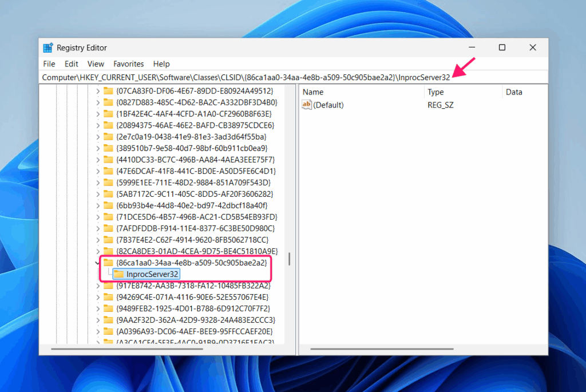The height and width of the screenshot is (392, 586).
Task: Select key {07CA83F0-DF06-4E67-89DD-E80924A49512} label
Action: tap(195, 91)
